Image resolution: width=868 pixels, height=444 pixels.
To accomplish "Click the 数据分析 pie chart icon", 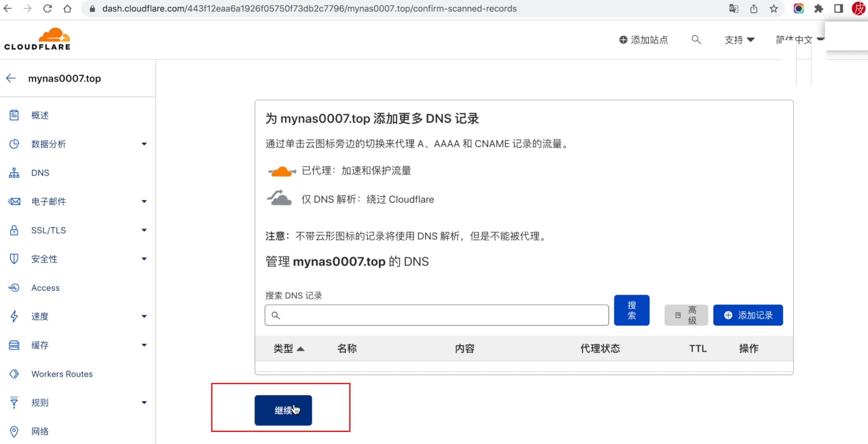I will [x=14, y=144].
